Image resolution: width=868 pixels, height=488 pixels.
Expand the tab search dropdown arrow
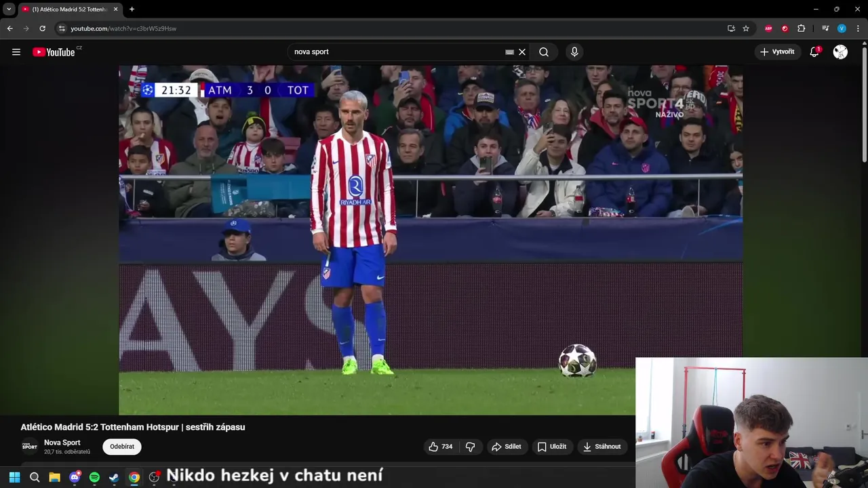tap(9, 9)
